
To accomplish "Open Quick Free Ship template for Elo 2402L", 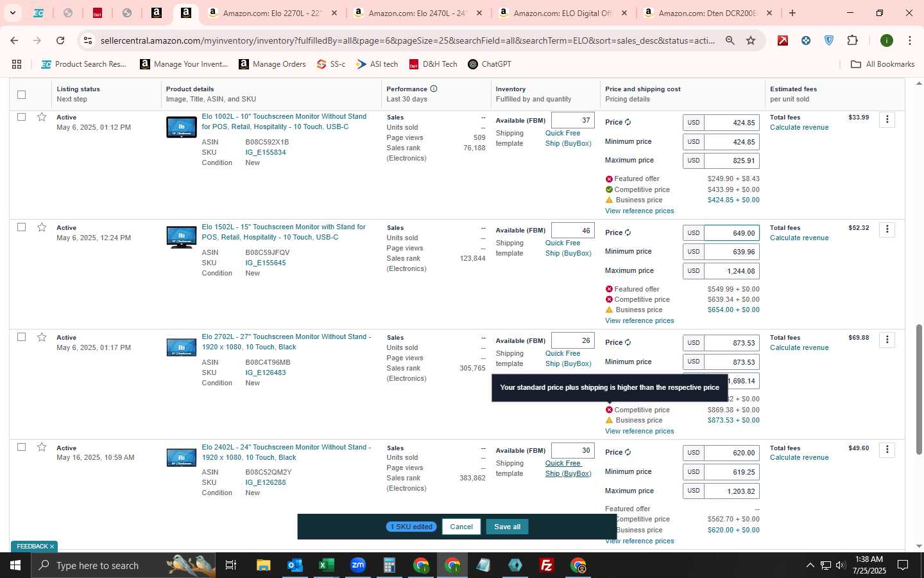I will click(568, 468).
